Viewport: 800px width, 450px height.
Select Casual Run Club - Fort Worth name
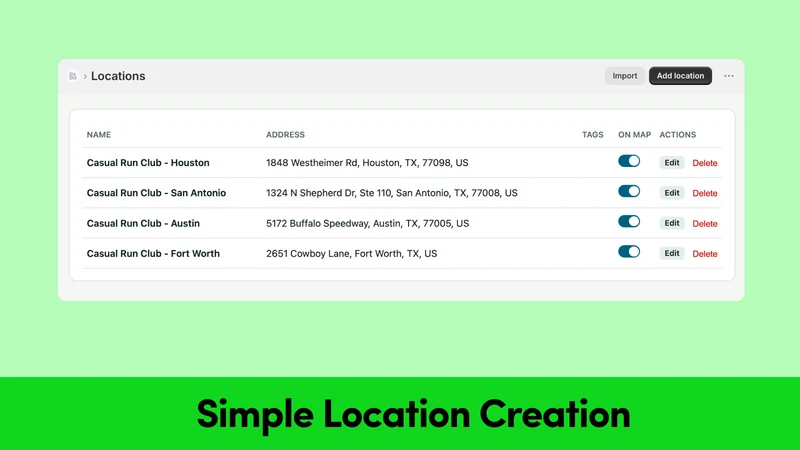tap(153, 254)
